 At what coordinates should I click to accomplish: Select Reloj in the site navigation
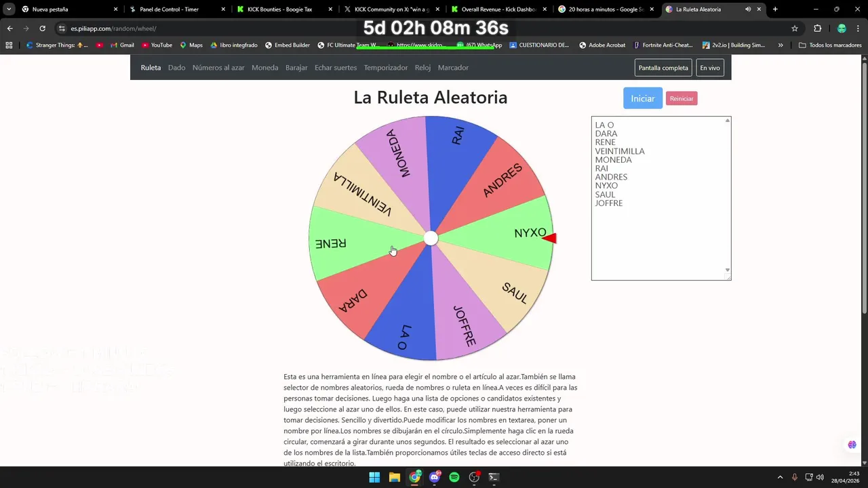(x=423, y=68)
